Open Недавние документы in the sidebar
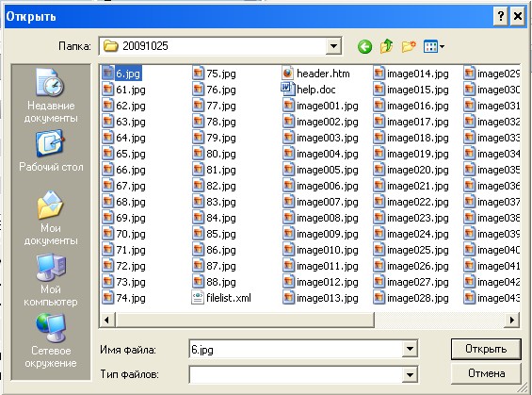The width and height of the screenshot is (532, 395). pos(51,96)
